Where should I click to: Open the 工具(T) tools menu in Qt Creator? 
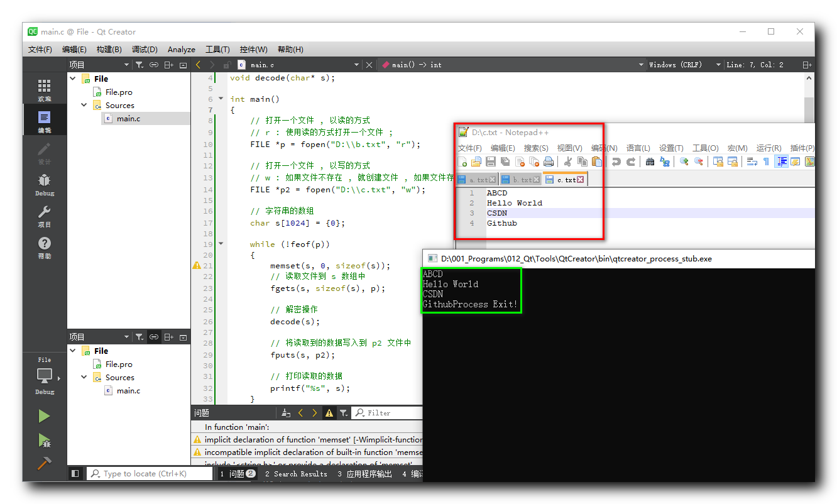tap(217, 50)
